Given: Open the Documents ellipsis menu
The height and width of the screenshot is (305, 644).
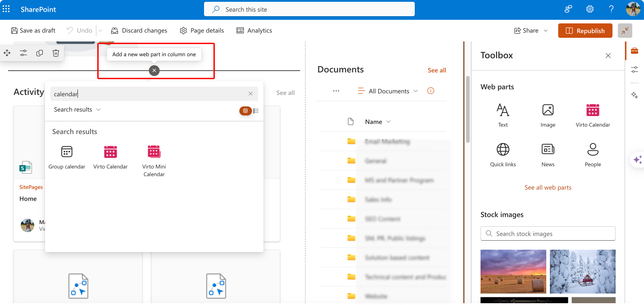Looking at the screenshot, I should click(x=336, y=91).
